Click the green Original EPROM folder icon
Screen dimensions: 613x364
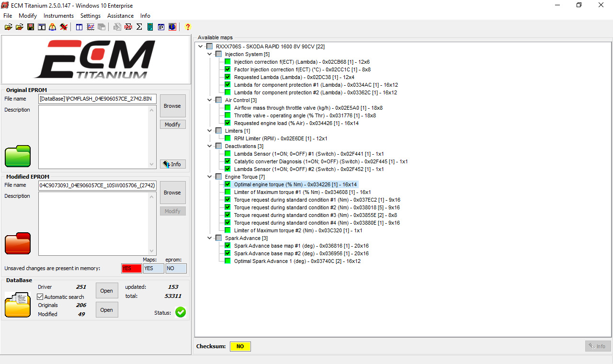click(18, 156)
